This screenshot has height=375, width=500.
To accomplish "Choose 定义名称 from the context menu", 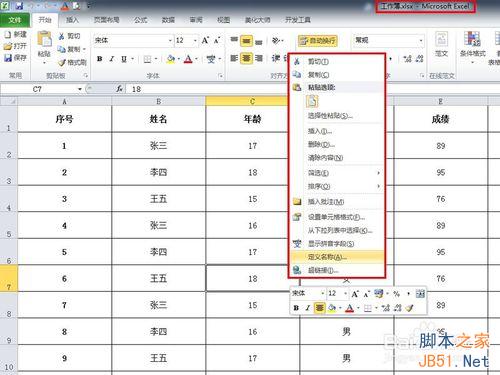I will click(337, 257).
